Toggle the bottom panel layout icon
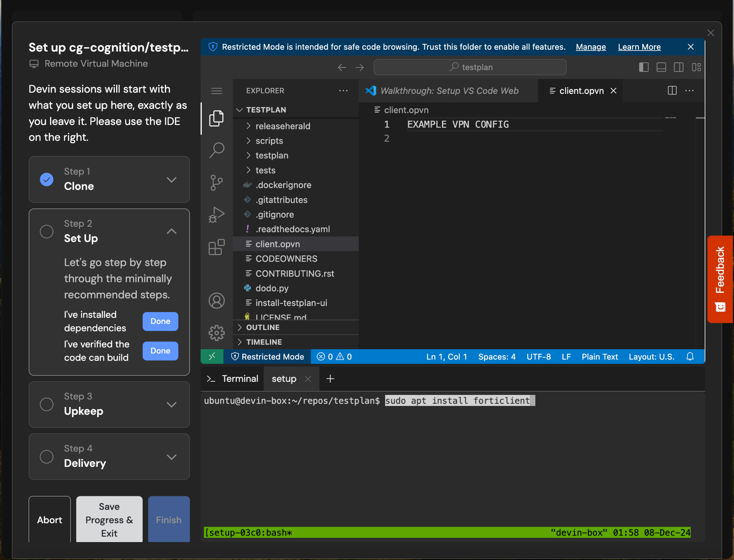The width and height of the screenshot is (734, 560). [x=661, y=67]
